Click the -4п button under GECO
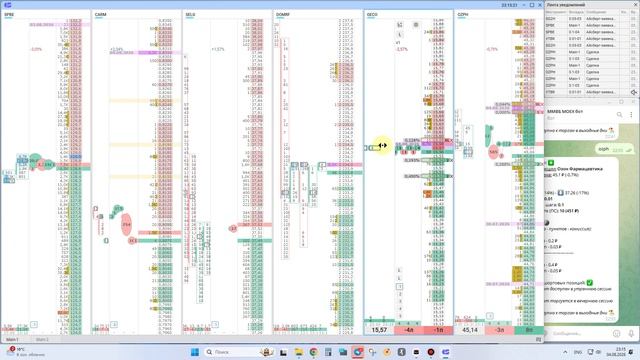This screenshot has width=640, height=360. coord(409,330)
